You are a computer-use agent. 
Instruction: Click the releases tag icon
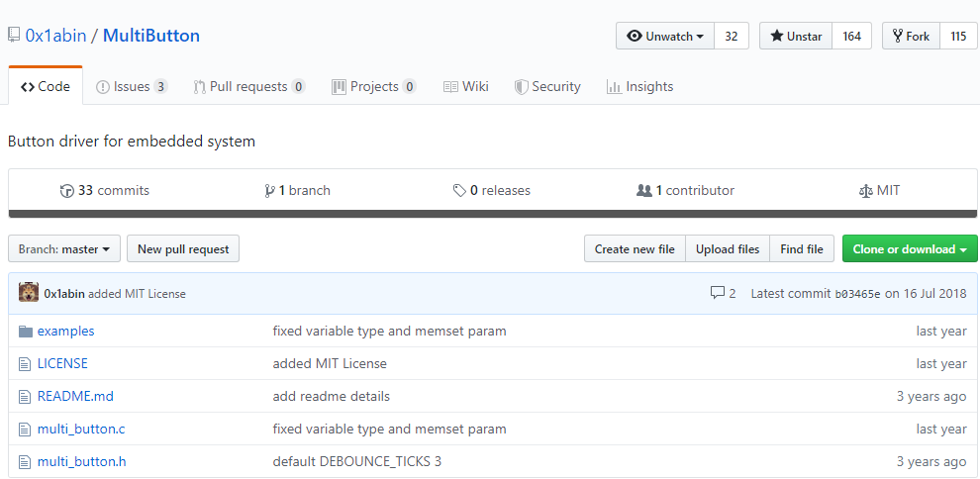459,191
